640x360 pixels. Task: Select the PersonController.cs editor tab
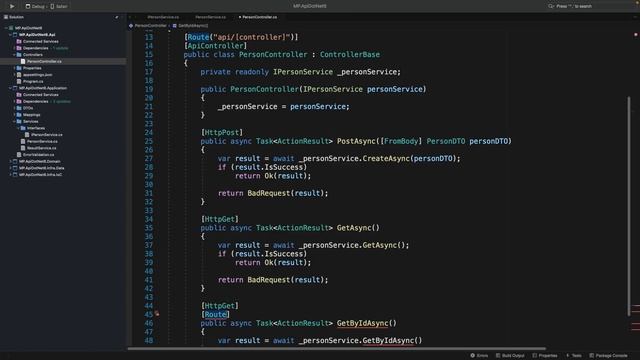tap(258, 17)
